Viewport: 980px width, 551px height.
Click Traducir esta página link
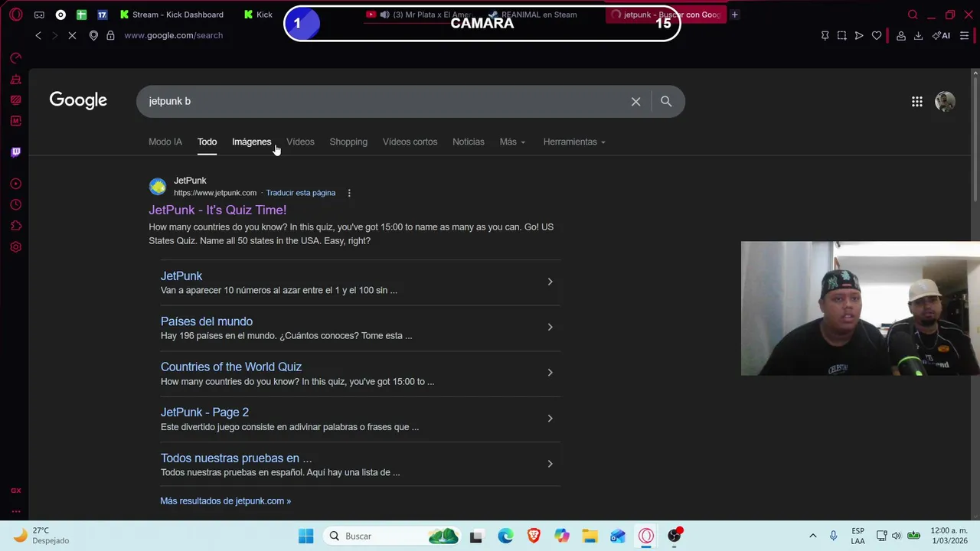(x=300, y=193)
